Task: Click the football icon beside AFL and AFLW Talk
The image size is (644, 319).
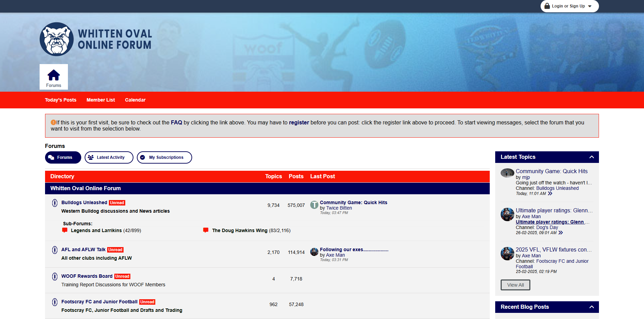Action: 55,250
